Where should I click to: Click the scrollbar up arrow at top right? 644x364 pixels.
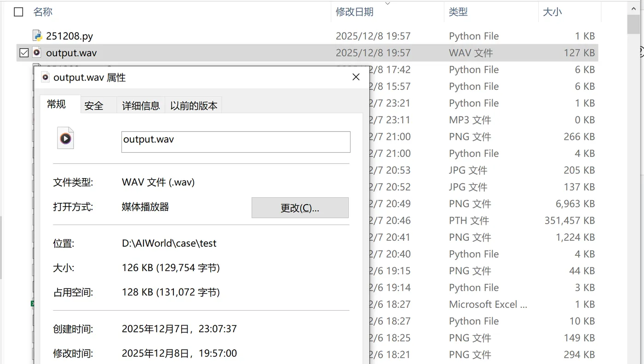click(632, 8)
